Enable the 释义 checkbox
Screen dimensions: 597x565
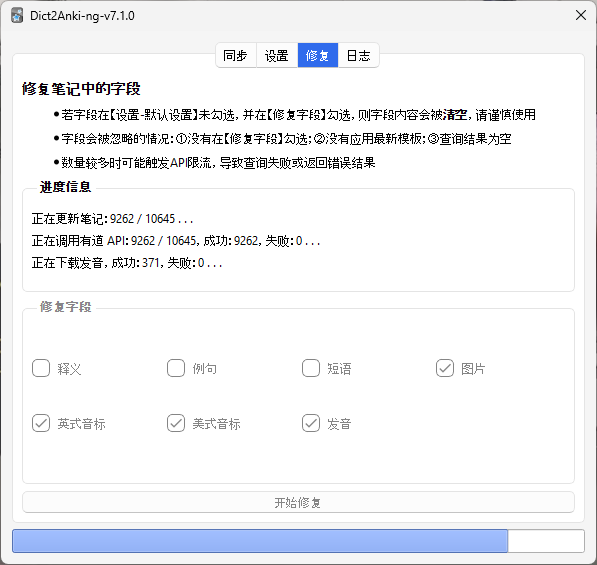(41, 368)
